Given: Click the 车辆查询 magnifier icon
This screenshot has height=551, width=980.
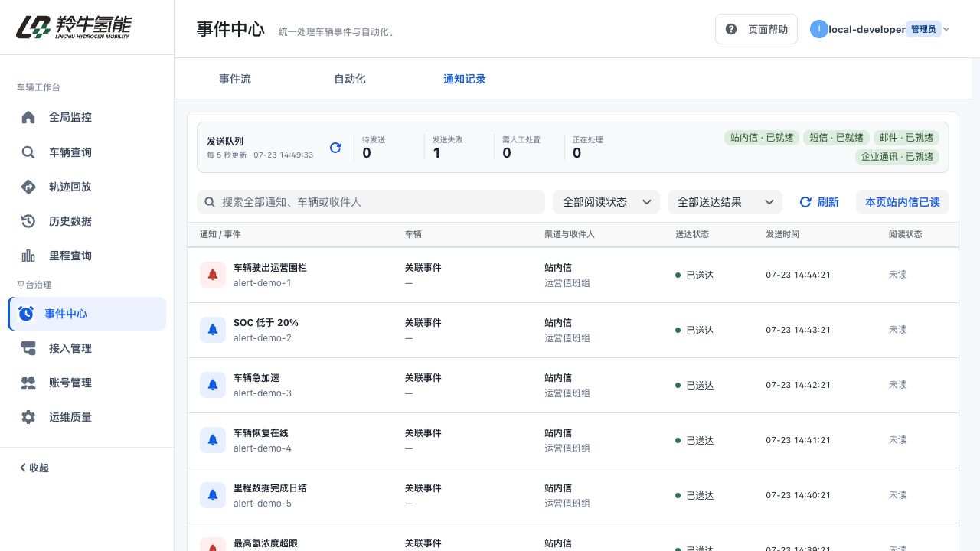Looking at the screenshot, I should click(28, 152).
